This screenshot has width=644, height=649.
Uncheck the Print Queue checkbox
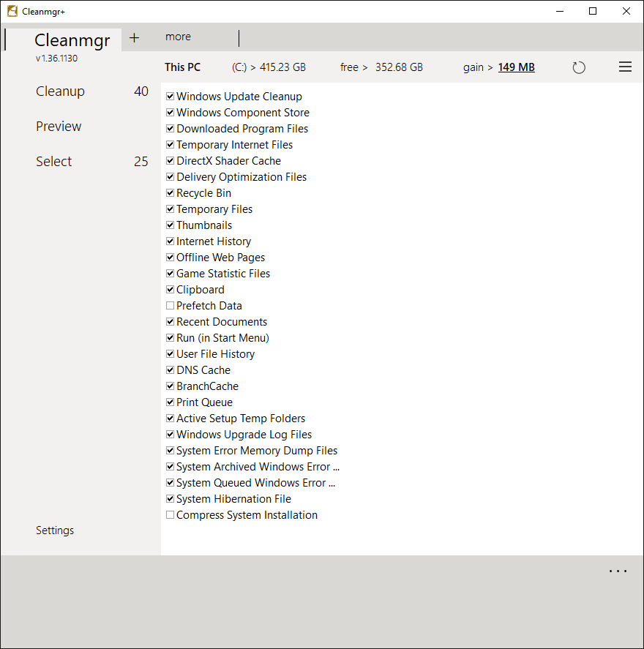click(x=170, y=402)
